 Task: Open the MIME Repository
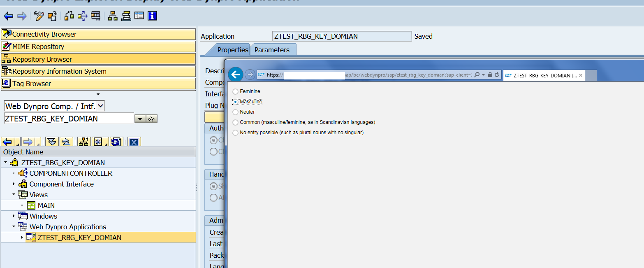[98, 47]
